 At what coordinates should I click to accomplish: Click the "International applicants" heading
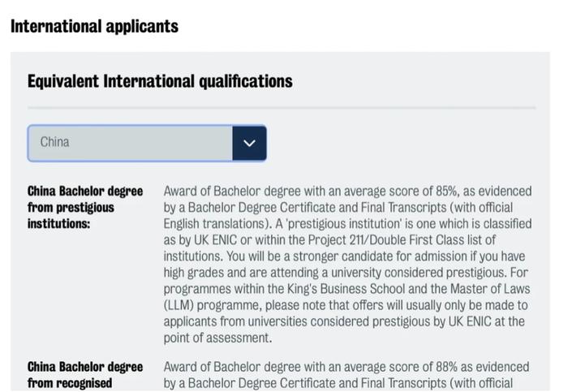94,26
